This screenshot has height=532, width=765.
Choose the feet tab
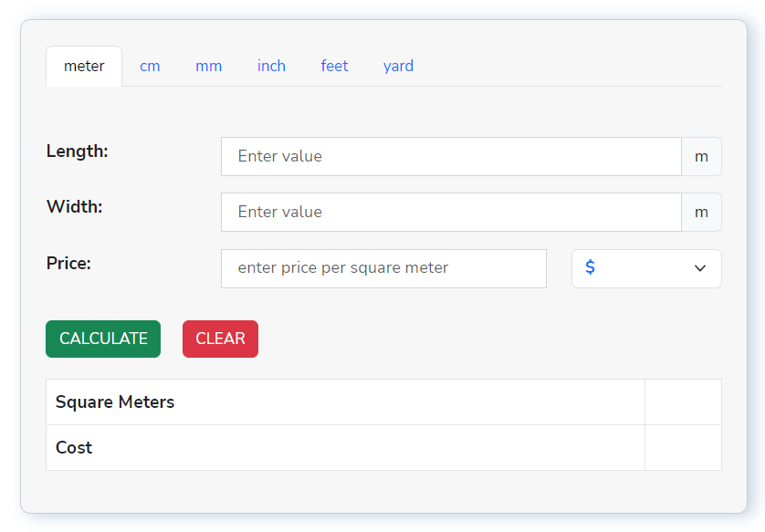point(334,66)
